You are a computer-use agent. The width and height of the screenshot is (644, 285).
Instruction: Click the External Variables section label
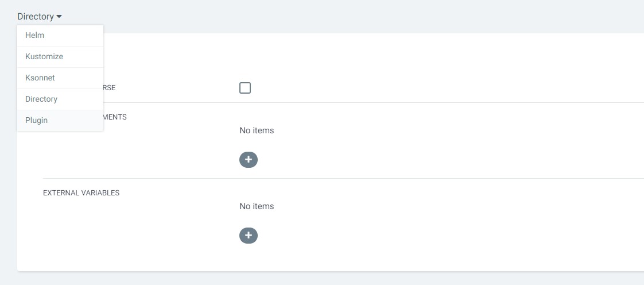tap(82, 193)
